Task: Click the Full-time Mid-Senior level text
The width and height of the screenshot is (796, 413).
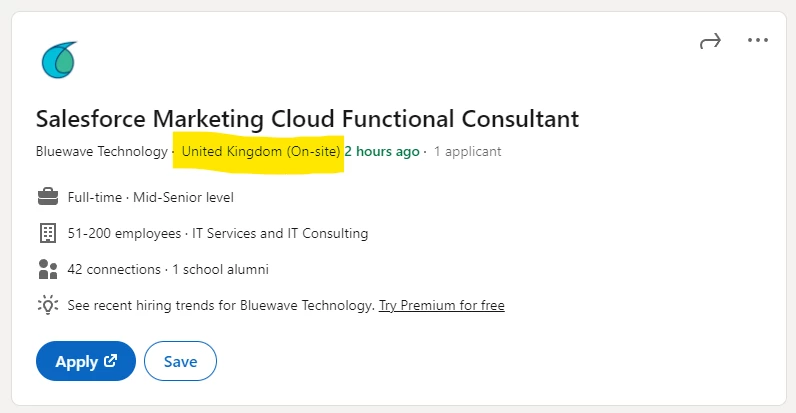Action: [x=151, y=197]
